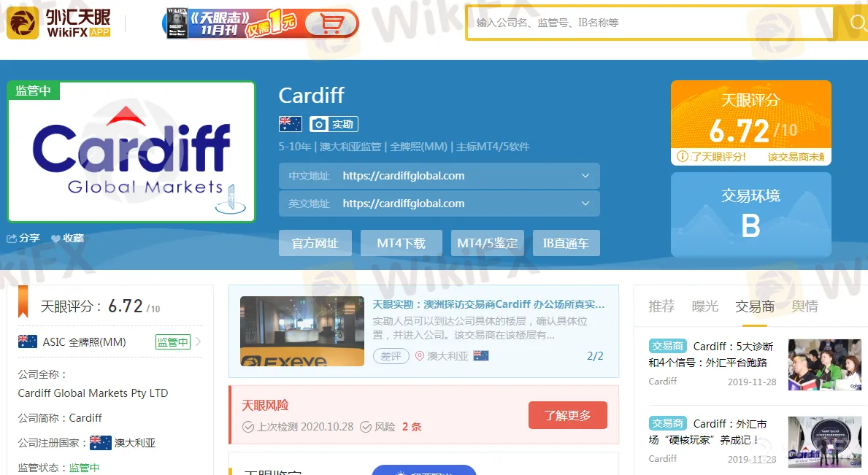Viewport: 868px width, 475px height.
Task: Switch to the 推荐 tab
Action: click(x=661, y=306)
